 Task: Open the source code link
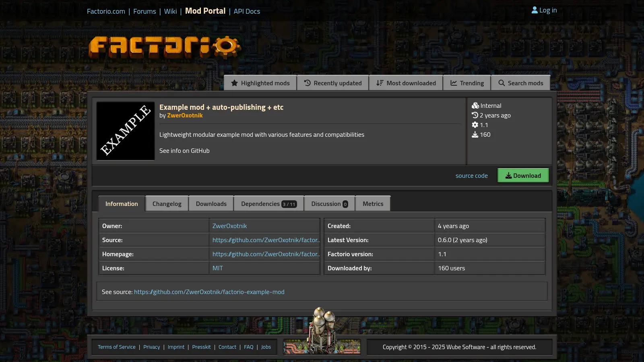(x=472, y=175)
